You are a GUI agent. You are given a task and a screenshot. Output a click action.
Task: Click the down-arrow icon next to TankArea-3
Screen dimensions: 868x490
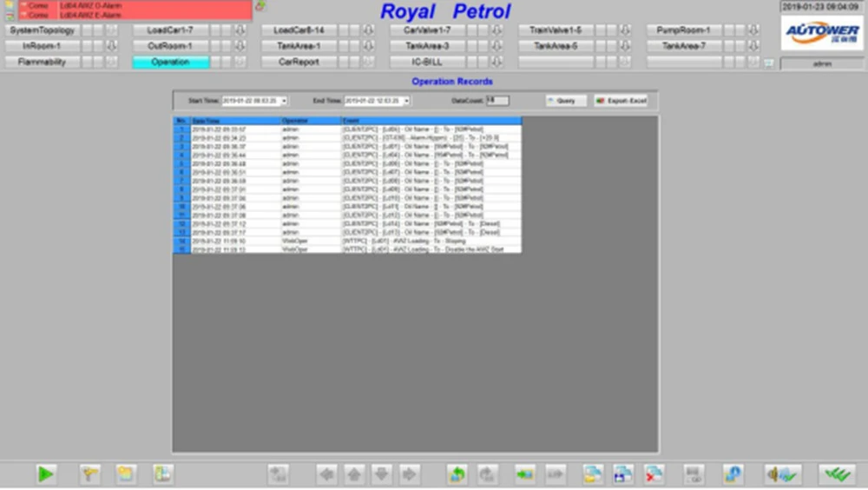(x=497, y=46)
